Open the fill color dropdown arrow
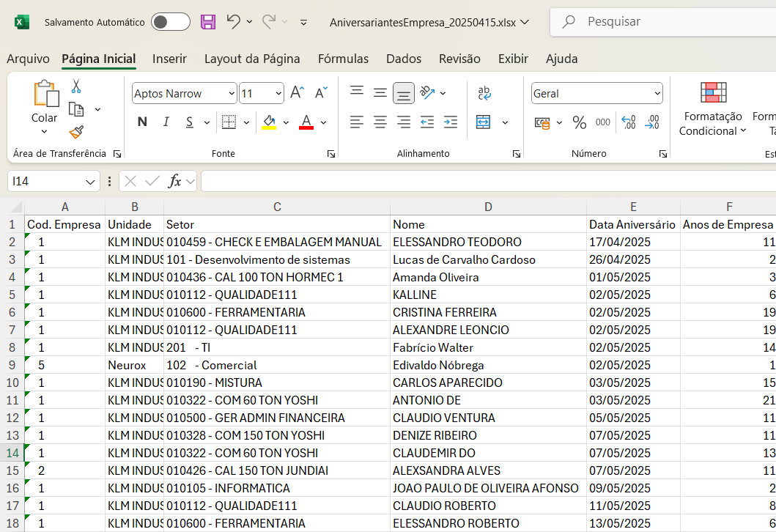The width and height of the screenshot is (776, 532). point(286,122)
